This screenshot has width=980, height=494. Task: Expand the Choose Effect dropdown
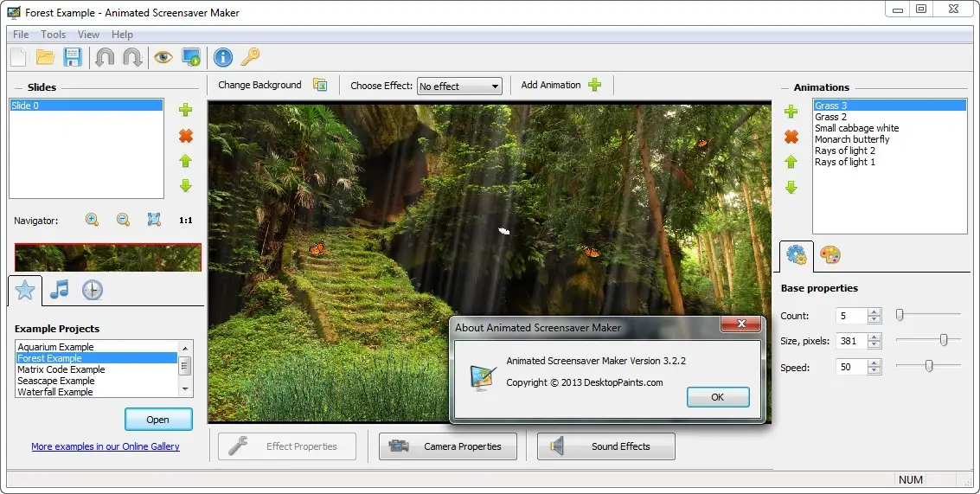coord(495,87)
